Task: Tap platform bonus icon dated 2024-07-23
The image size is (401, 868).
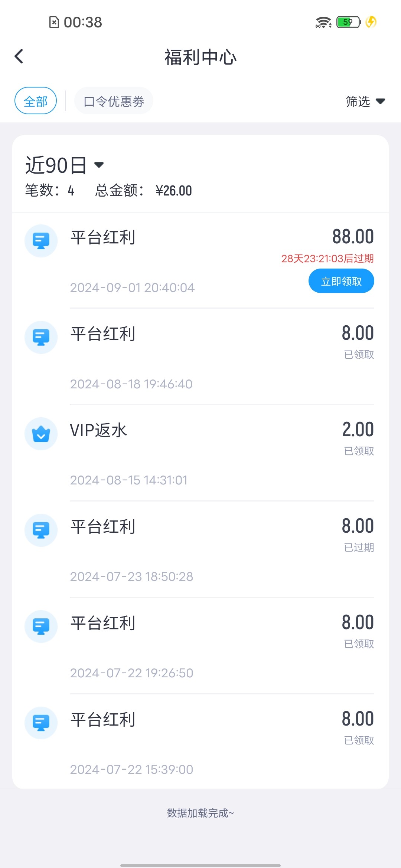Action: click(x=41, y=530)
